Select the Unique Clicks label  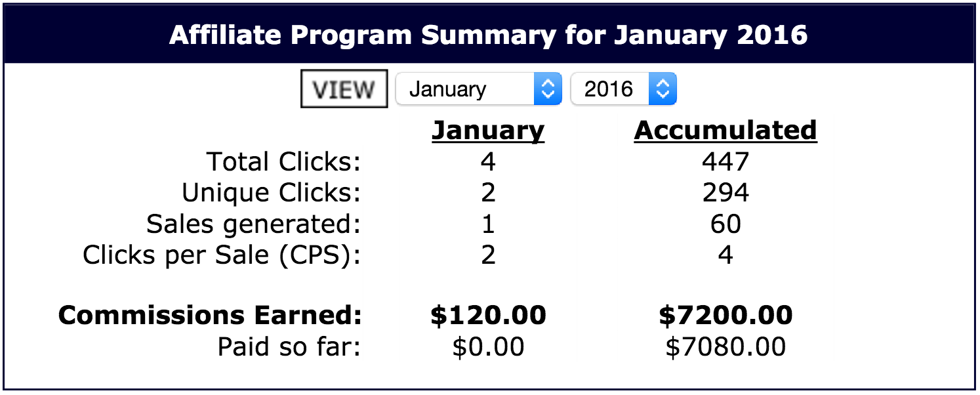[272, 193]
